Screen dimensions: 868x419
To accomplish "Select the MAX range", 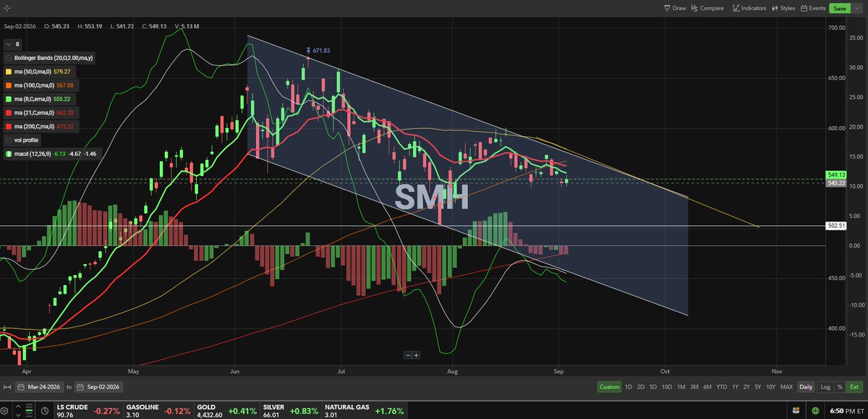I will 787,386.
